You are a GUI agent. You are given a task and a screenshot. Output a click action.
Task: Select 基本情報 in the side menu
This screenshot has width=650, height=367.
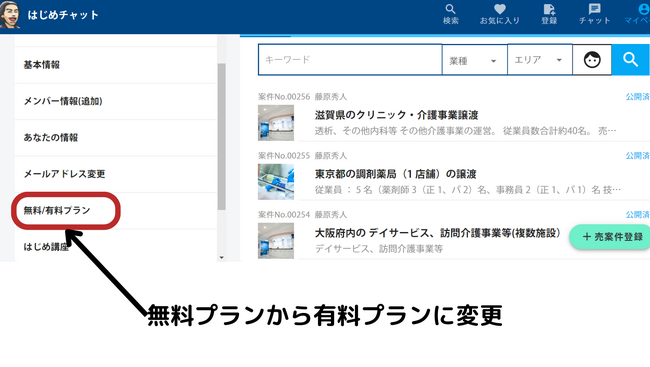pos(116,65)
